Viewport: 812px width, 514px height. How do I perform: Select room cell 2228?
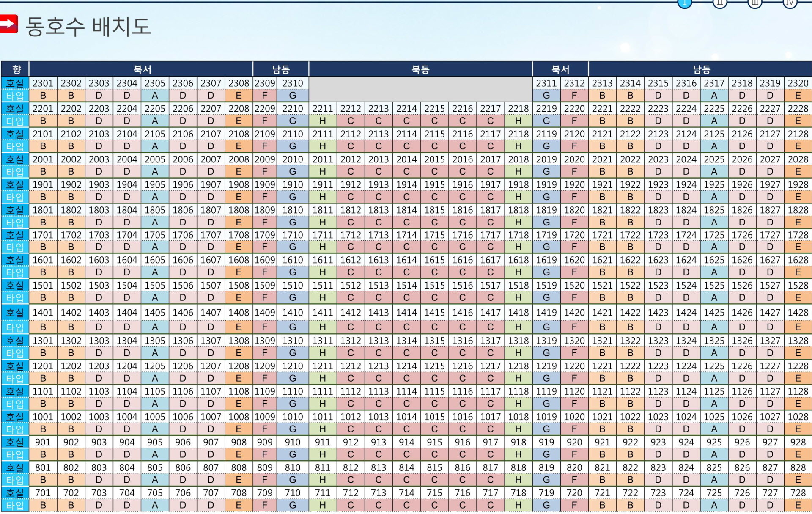click(x=798, y=109)
